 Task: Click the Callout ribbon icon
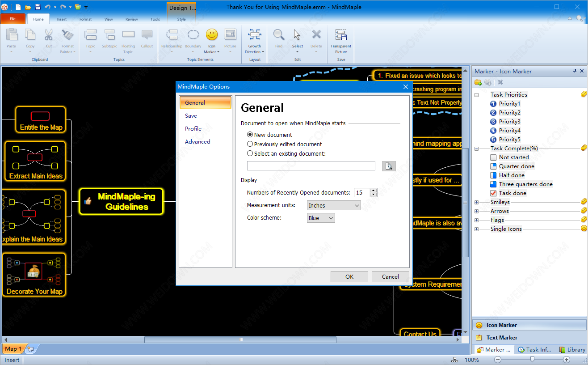(x=147, y=35)
